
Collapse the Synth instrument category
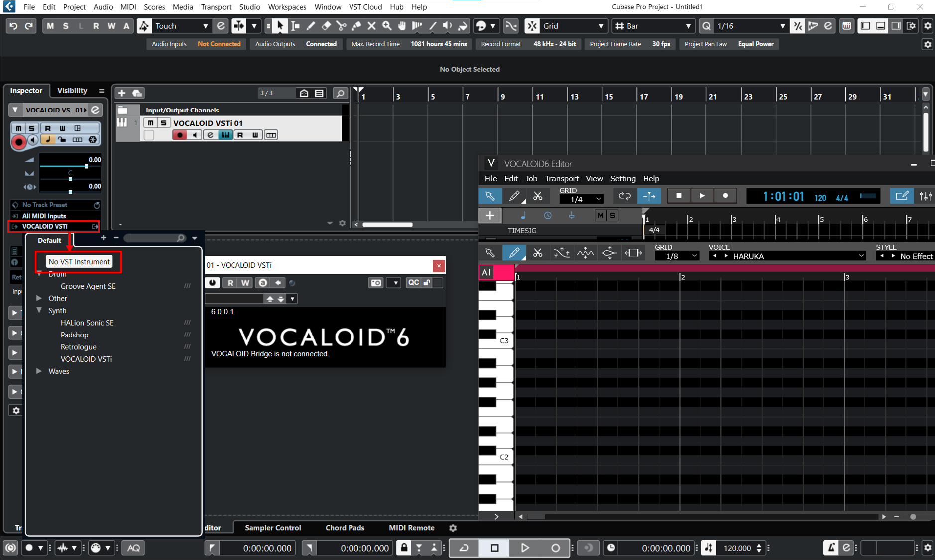39,310
